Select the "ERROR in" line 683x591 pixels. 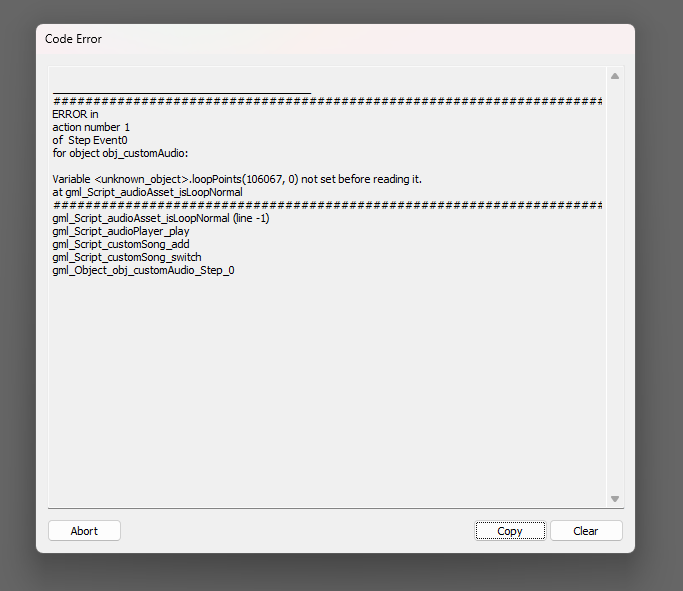tap(75, 114)
